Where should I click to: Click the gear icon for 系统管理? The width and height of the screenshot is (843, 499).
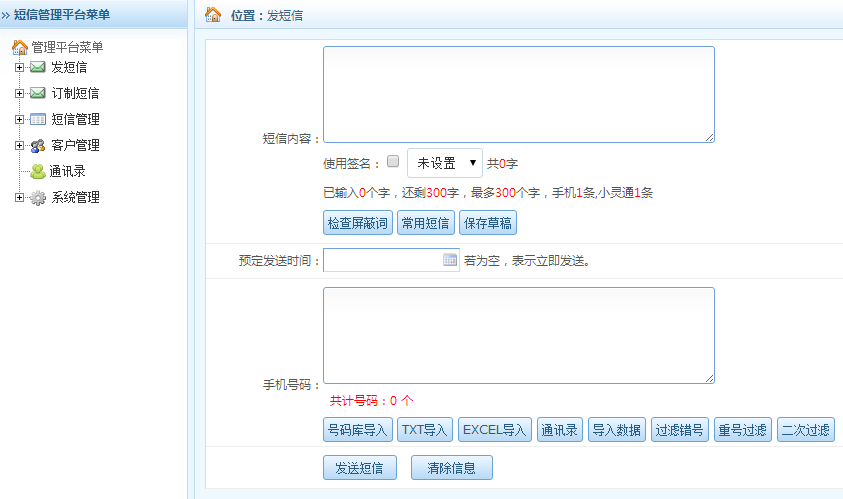[38, 198]
